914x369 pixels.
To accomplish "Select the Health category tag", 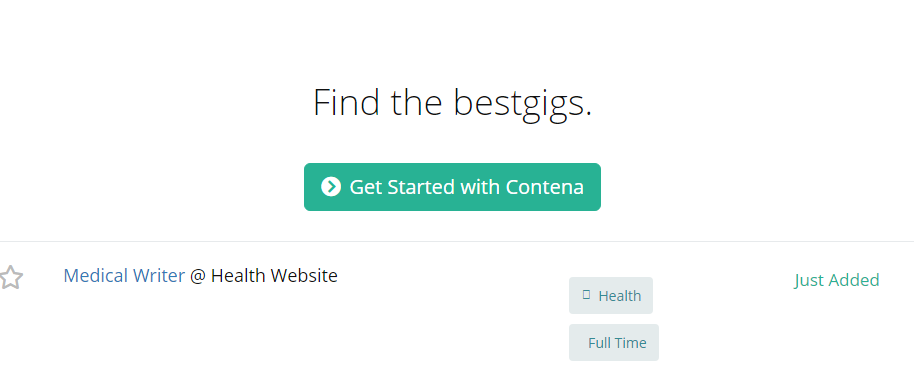I will coord(611,296).
